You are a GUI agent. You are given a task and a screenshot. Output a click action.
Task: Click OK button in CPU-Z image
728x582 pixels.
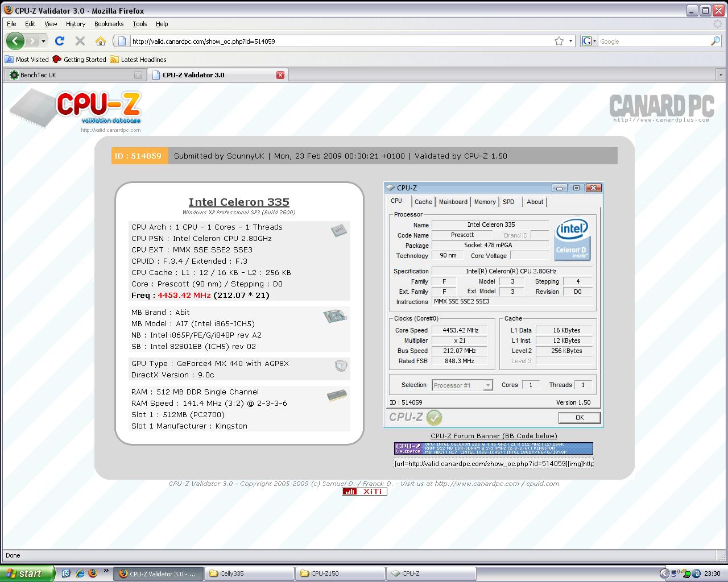click(579, 417)
